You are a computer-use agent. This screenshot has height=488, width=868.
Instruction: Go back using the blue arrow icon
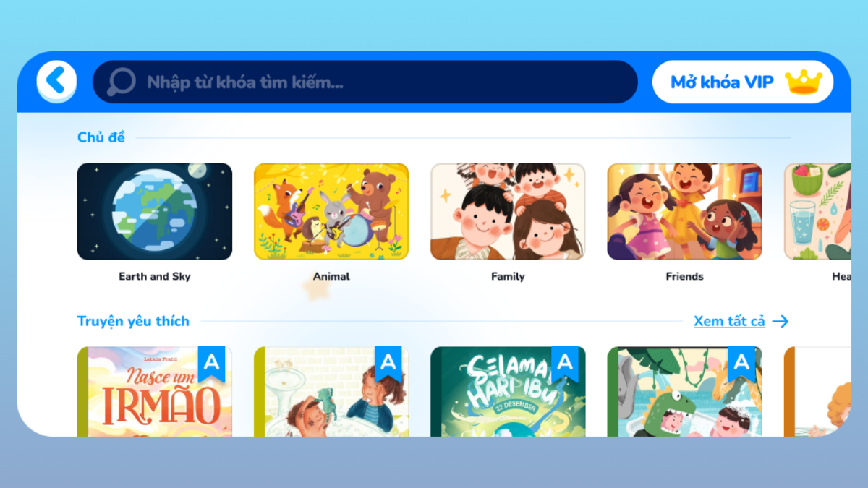(56, 81)
